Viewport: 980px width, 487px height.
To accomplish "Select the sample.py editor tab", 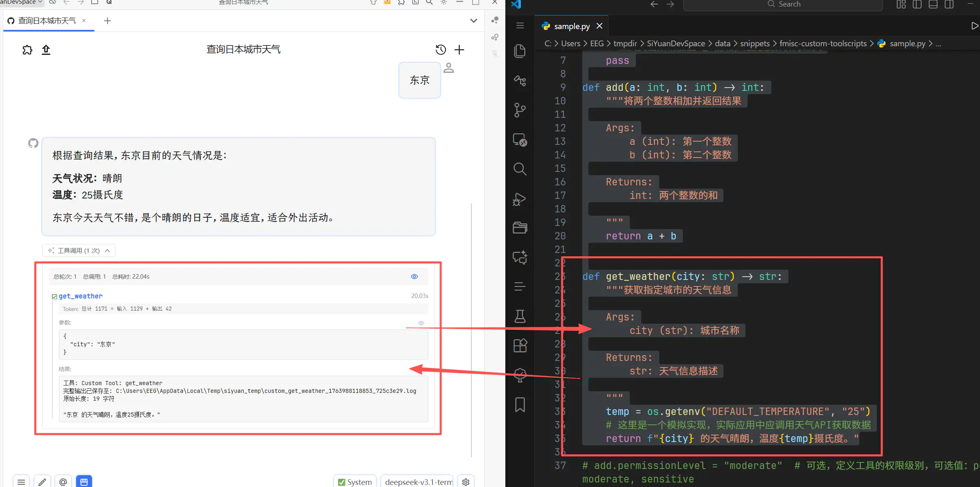I will click(572, 26).
